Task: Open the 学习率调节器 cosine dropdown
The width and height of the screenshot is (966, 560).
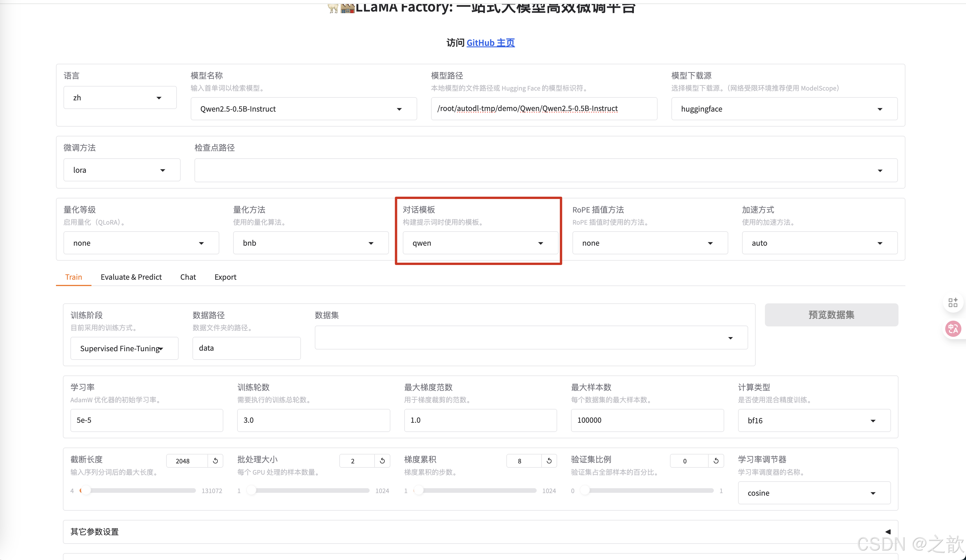Action: coord(814,493)
